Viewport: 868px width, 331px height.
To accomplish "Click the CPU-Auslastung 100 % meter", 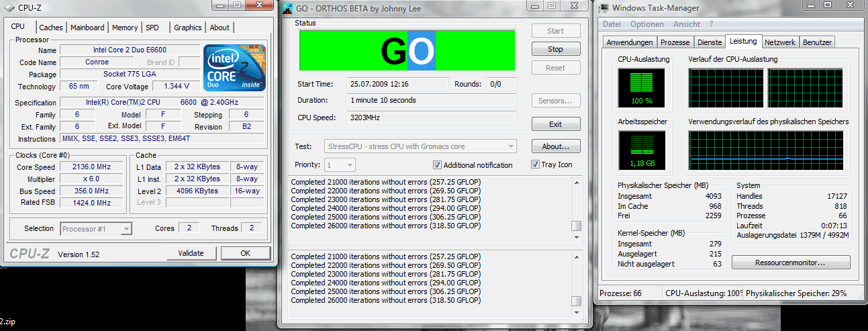I will 643,87.
